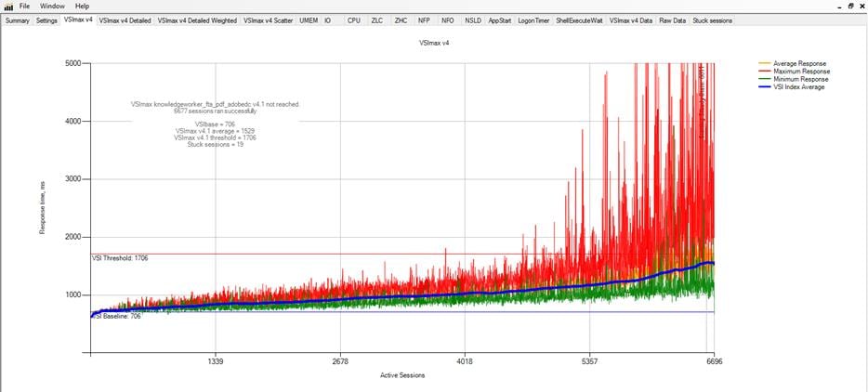The width and height of the screenshot is (868, 392).
Task: Open the File menu
Action: coord(24,7)
